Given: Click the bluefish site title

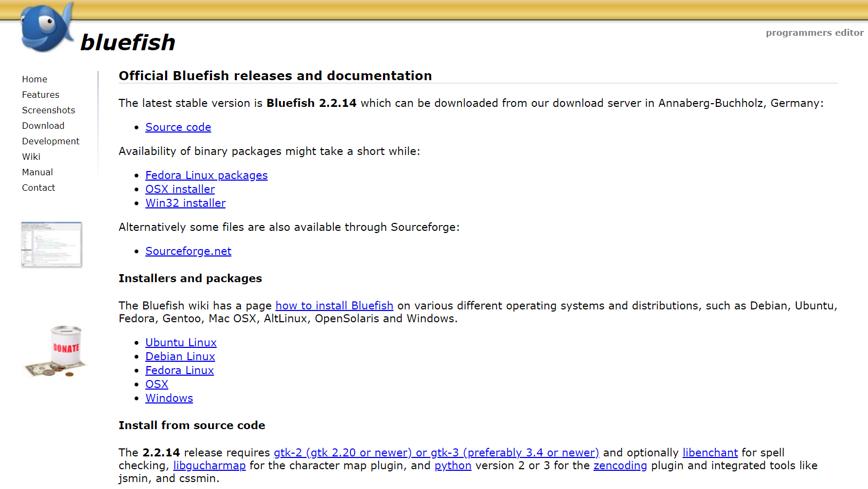Looking at the screenshot, I should pos(128,42).
